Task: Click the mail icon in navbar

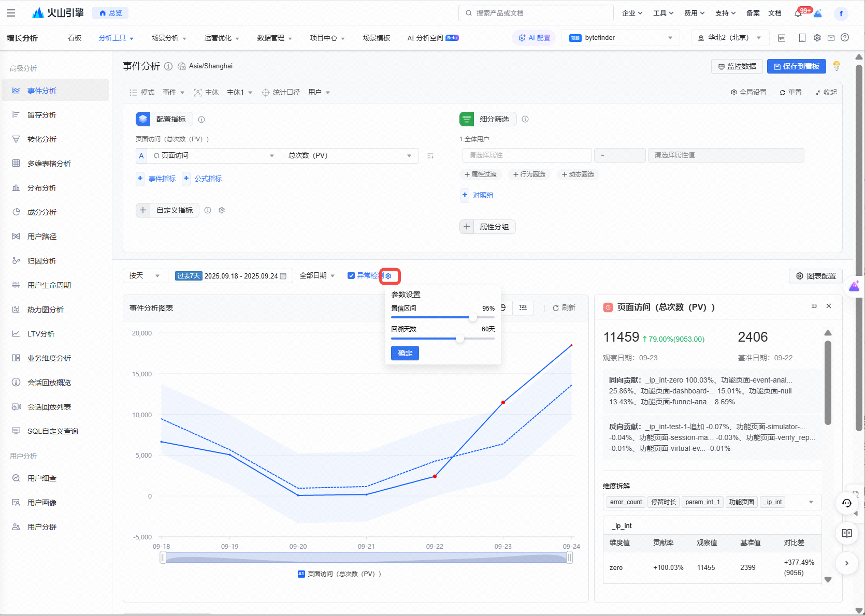Action: click(831, 38)
